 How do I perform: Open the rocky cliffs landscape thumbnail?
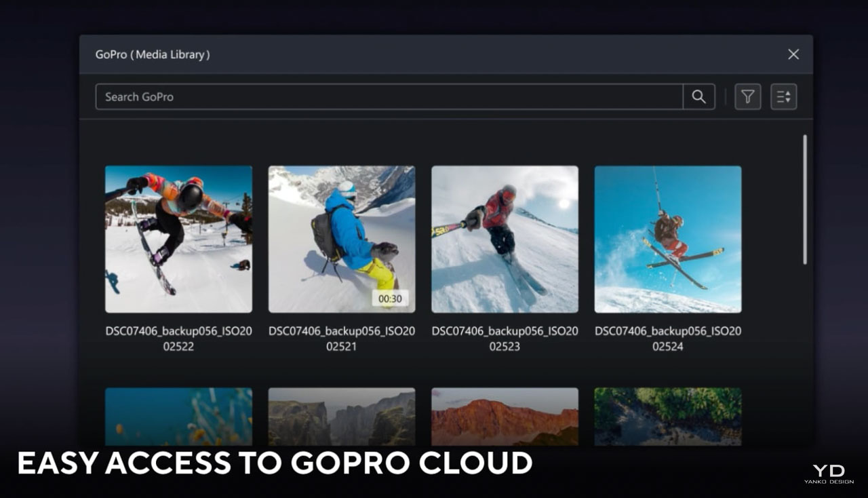[x=341, y=417]
